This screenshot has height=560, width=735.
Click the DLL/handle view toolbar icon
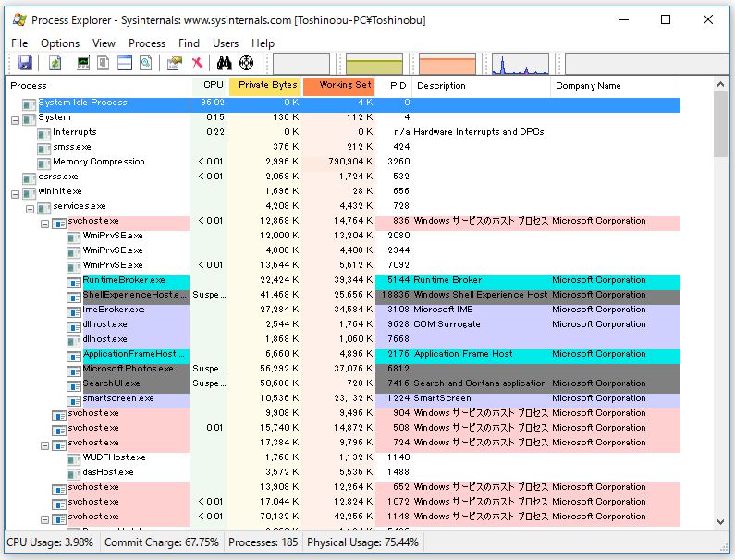146,63
